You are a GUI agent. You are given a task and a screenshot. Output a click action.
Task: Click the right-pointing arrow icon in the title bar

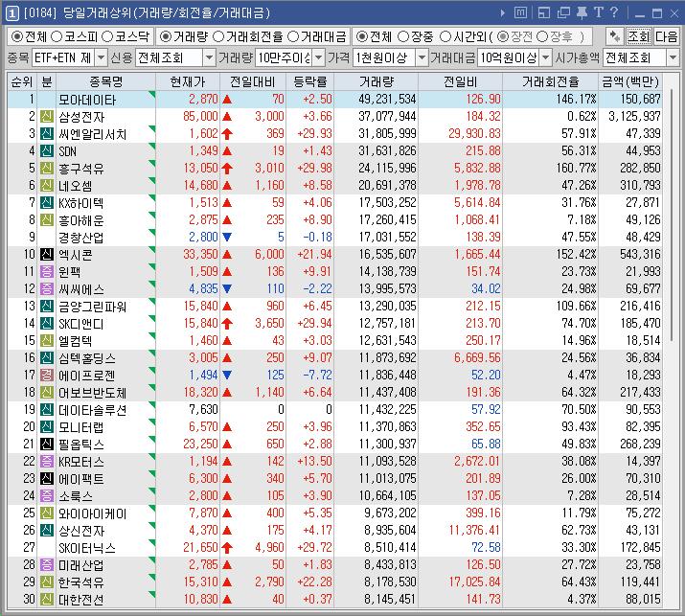(x=503, y=13)
